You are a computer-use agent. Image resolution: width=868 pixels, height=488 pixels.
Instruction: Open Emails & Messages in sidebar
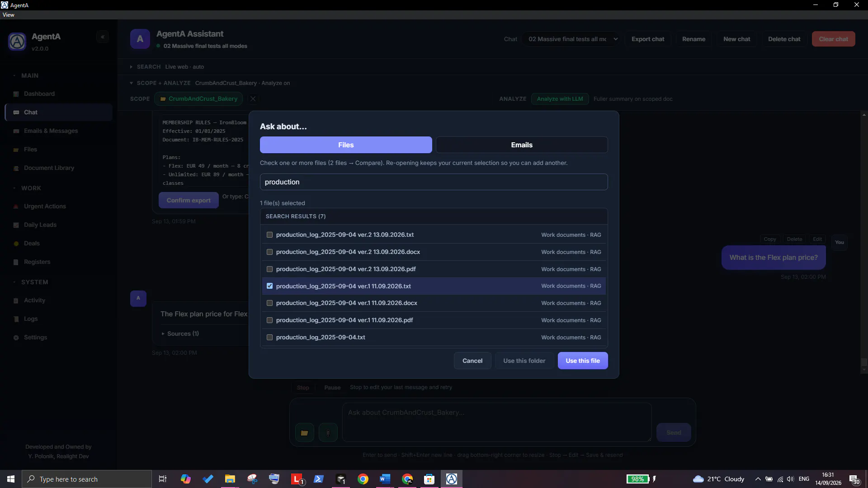point(58,131)
